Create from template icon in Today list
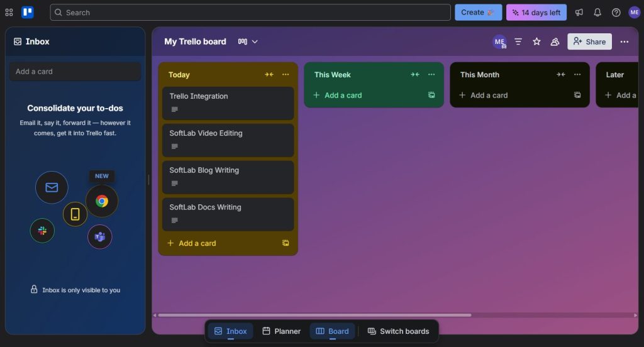 (x=286, y=243)
